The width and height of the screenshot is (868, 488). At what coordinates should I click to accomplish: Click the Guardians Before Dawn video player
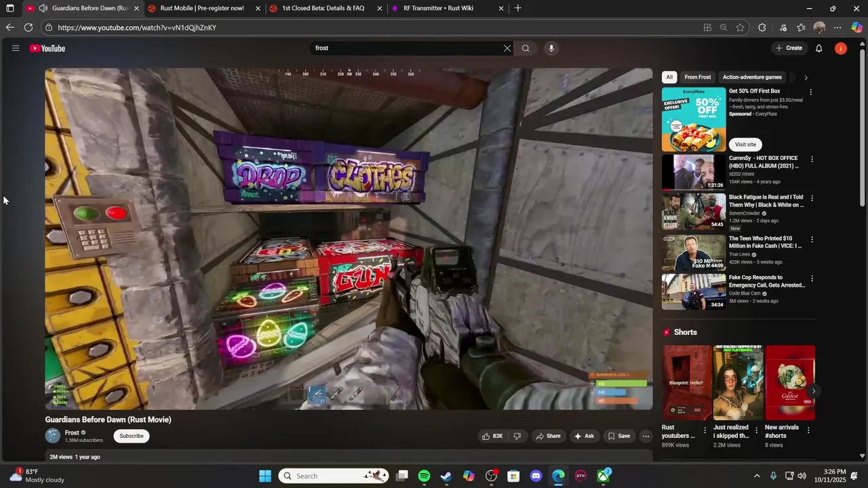349,239
